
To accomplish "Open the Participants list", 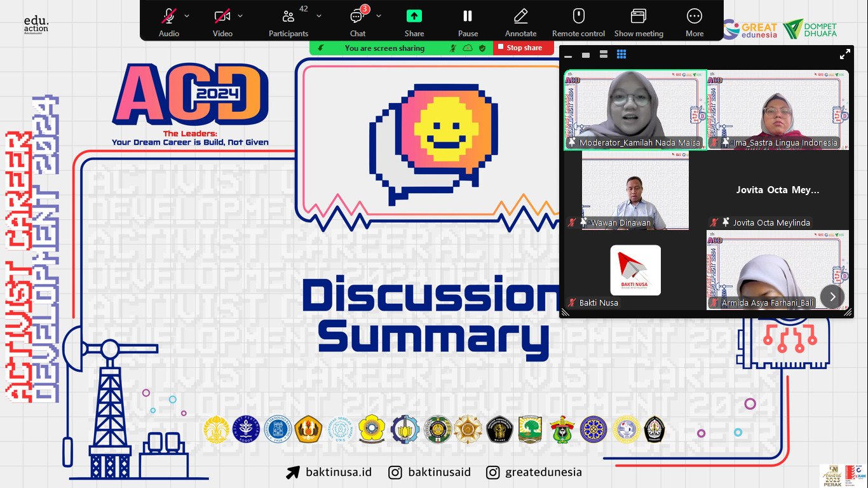I will click(x=288, y=21).
